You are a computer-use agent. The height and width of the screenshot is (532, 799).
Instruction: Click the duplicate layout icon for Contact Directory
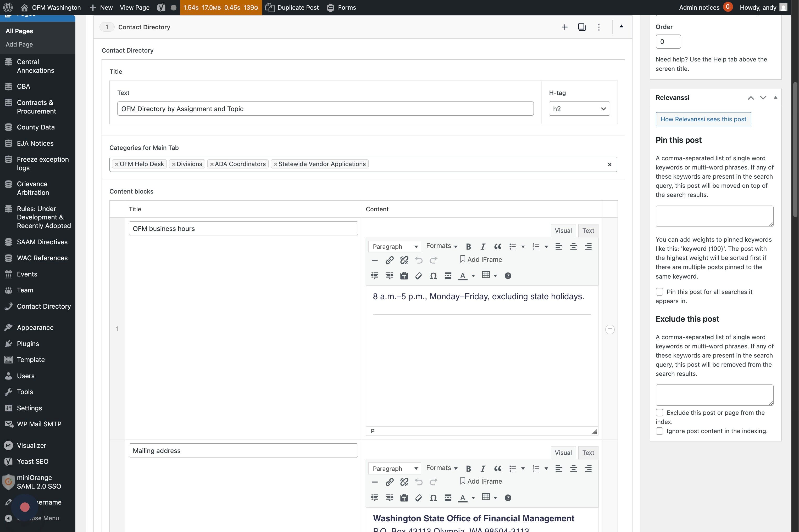(x=582, y=27)
